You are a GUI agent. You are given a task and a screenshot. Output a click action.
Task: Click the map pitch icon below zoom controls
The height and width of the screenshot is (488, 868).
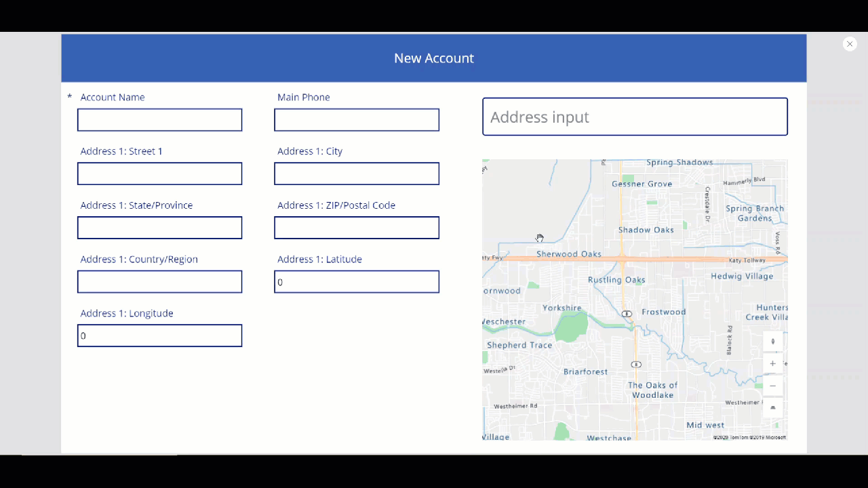pyautogui.click(x=772, y=407)
